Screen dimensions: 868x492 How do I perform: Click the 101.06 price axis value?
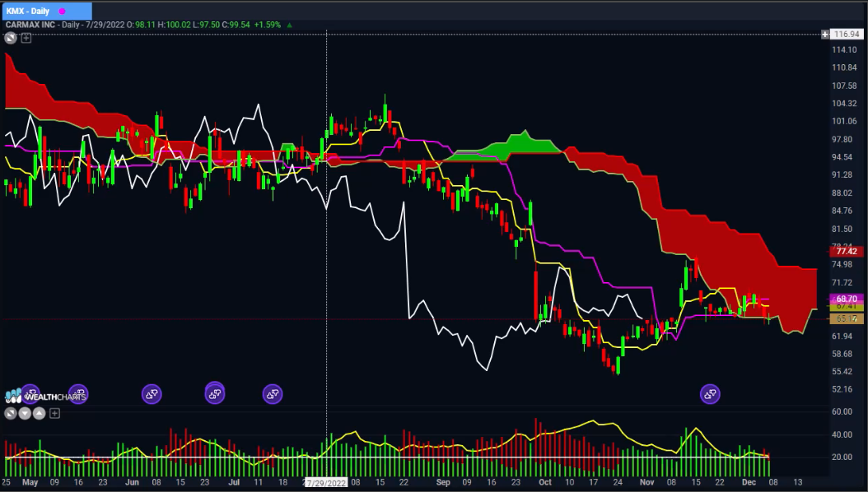tap(844, 121)
